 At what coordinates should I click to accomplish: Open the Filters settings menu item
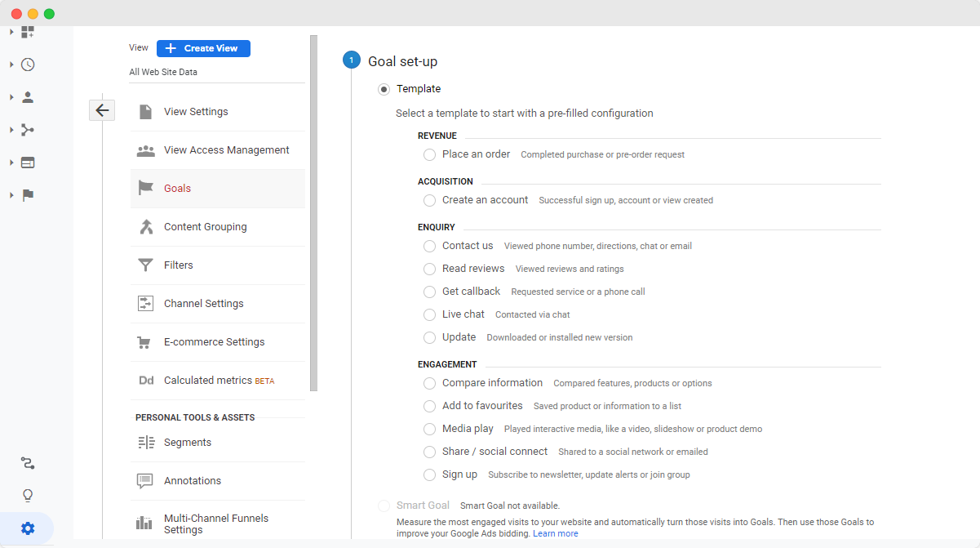[180, 265]
